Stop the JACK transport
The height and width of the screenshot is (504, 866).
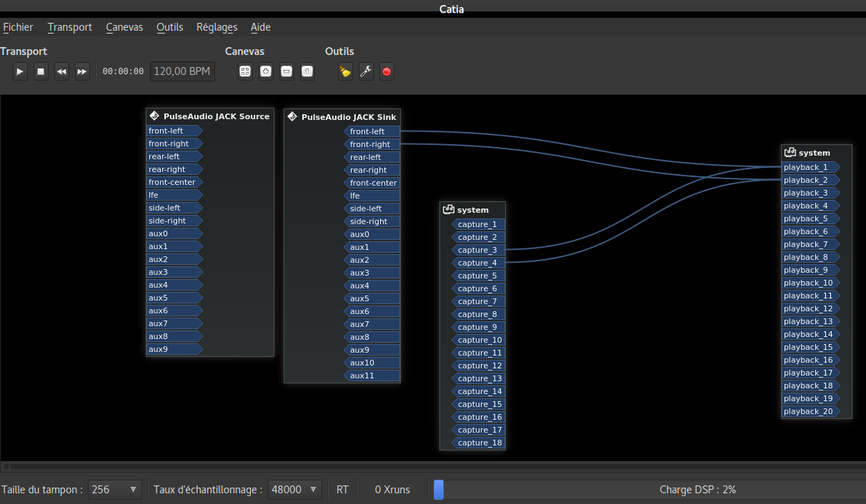tap(41, 71)
